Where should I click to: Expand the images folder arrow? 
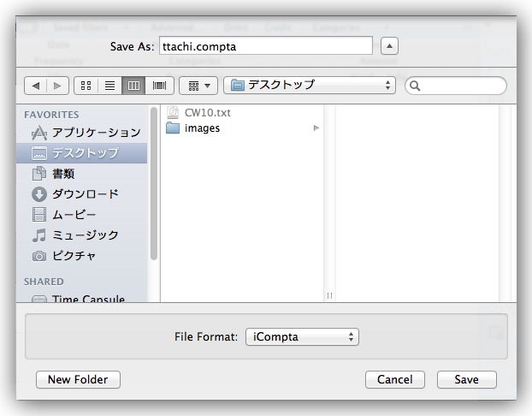tap(316, 128)
